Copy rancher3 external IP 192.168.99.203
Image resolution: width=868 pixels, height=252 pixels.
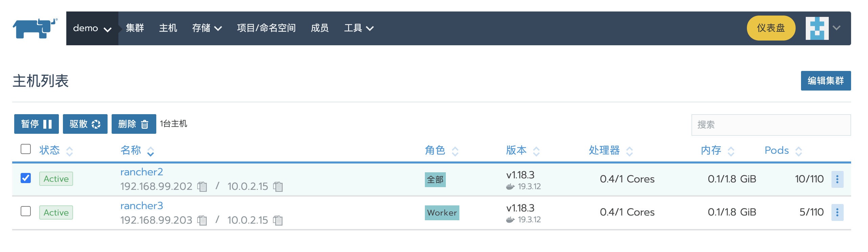point(202,220)
